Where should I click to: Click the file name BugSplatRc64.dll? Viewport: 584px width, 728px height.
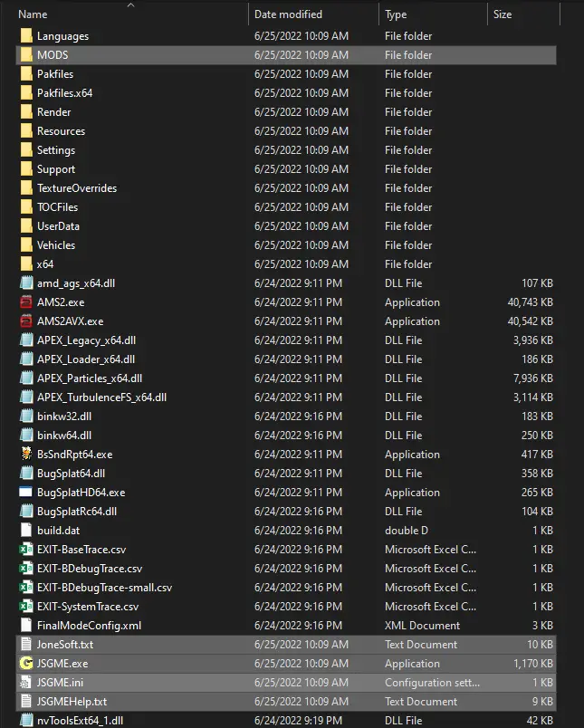point(77,512)
